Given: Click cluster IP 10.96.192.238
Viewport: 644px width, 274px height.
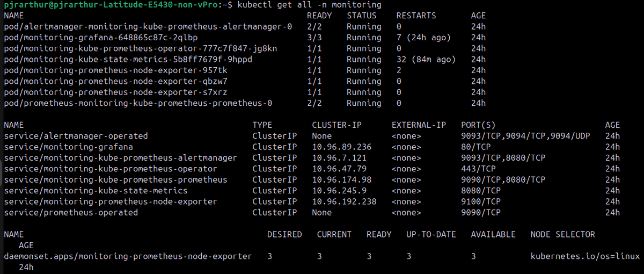Looking at the screenshot, I should click(345, 201).
